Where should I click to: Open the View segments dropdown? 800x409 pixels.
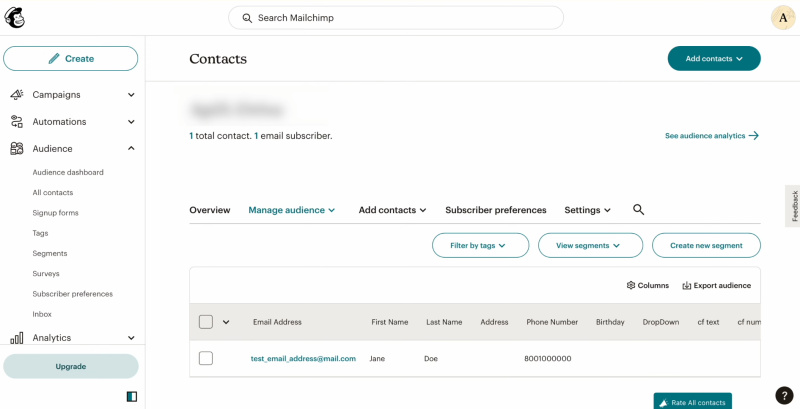(x=590, y=245)
